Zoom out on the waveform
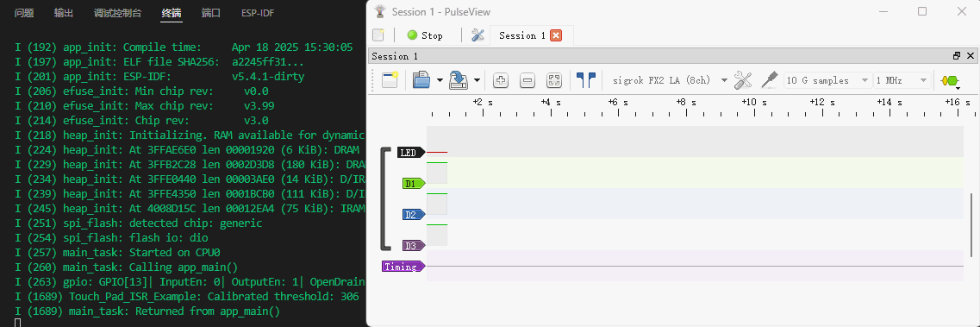The width and height of the screenshot is (980, 327). click(x=527, y=80)
